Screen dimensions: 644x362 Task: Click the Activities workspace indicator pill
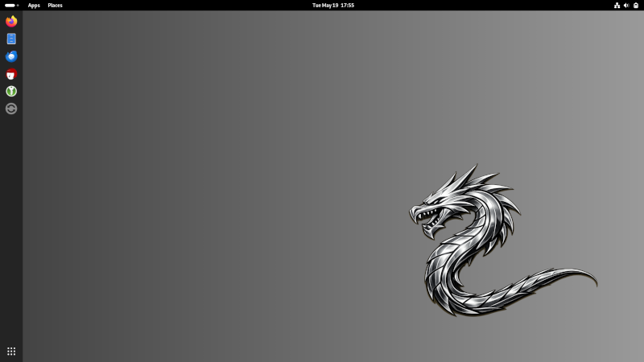pos(11,6)
